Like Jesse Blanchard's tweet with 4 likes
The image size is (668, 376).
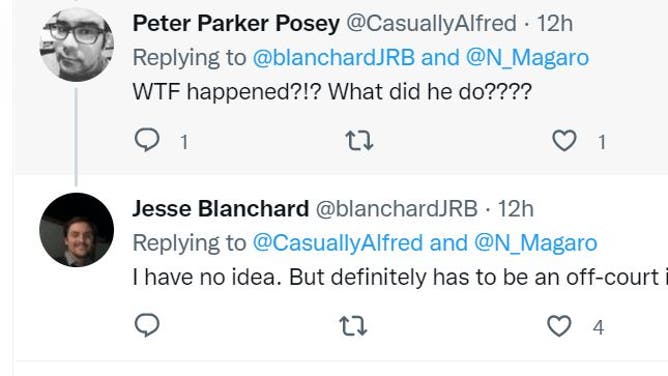coord(559,326)
